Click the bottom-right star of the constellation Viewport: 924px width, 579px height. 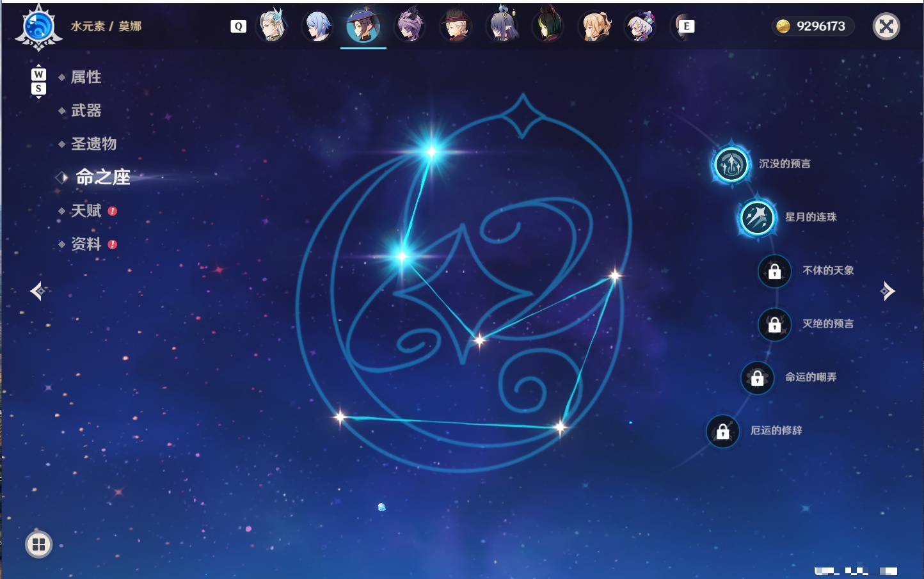561,427
